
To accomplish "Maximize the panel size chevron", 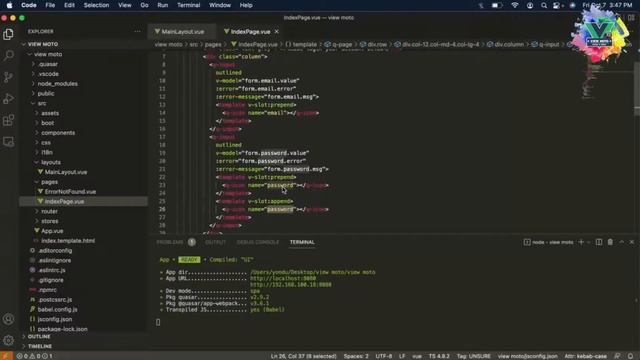I will 622,242.
